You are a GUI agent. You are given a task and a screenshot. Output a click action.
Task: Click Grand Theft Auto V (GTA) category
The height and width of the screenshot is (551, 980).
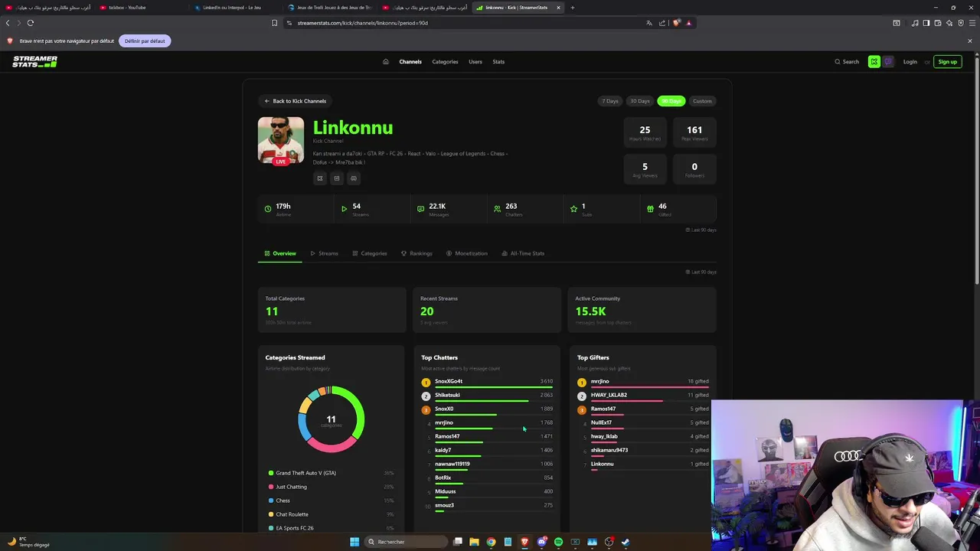305,473
